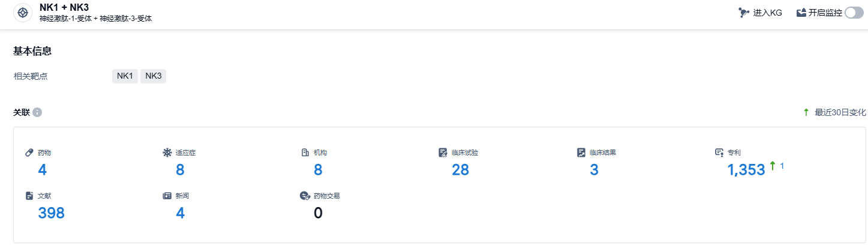The width and height of the screenshot is (868, 245).
Task: View the 28 clinical trials
Action: pyautogui.click(x=460, y=170)
